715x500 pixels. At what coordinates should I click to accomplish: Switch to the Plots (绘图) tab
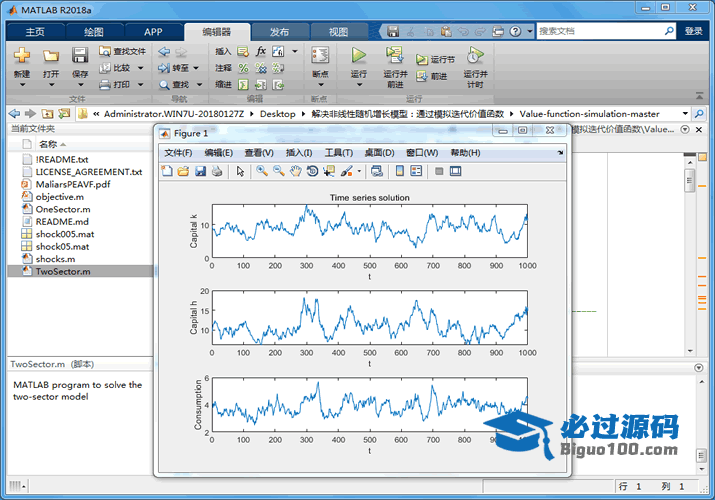(x=94, y=32)
